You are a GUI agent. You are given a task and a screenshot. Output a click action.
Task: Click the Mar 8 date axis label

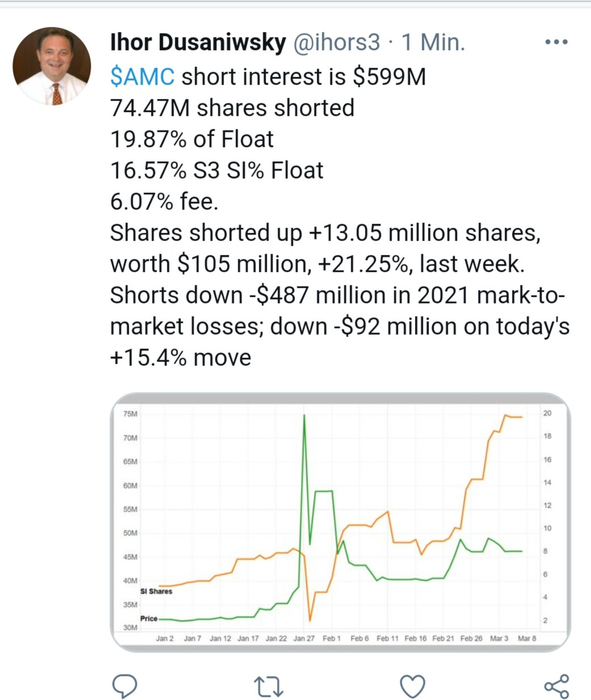(527, 638)
